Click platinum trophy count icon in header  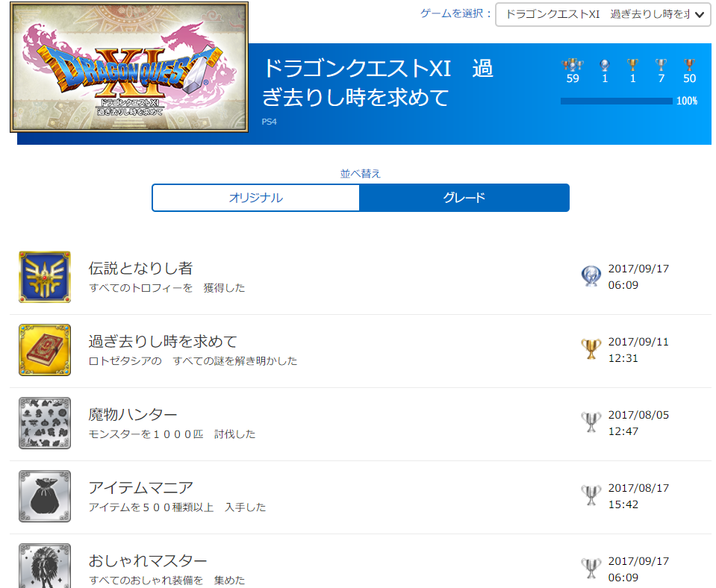click(605, 65)
